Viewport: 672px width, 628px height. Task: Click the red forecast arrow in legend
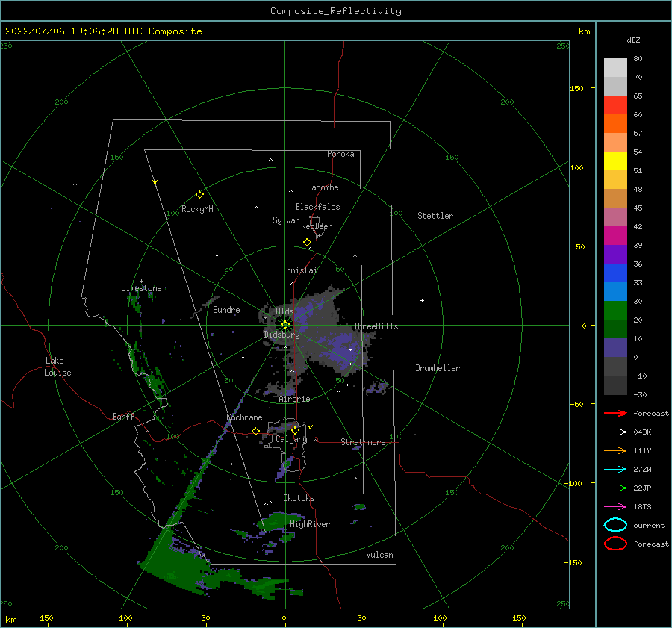615,413
